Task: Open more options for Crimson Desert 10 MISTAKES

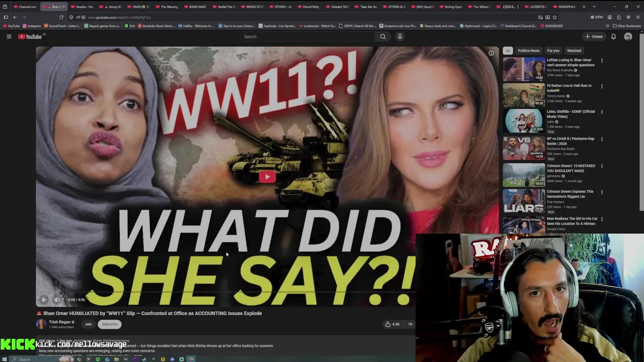Action: [602, 166]
